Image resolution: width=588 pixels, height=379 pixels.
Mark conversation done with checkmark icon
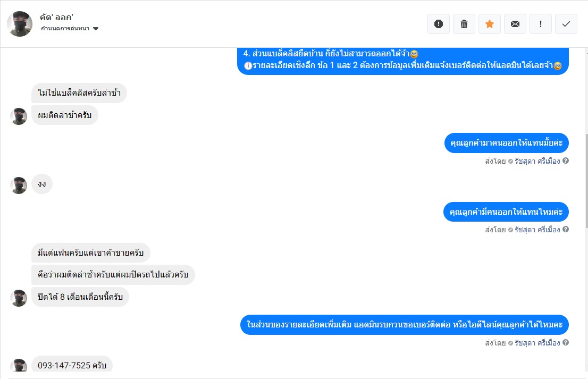566,24
